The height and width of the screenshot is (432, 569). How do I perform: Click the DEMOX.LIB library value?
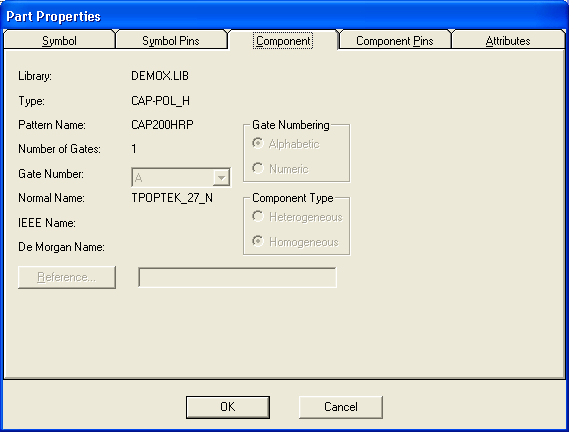(x=160, y=76)
